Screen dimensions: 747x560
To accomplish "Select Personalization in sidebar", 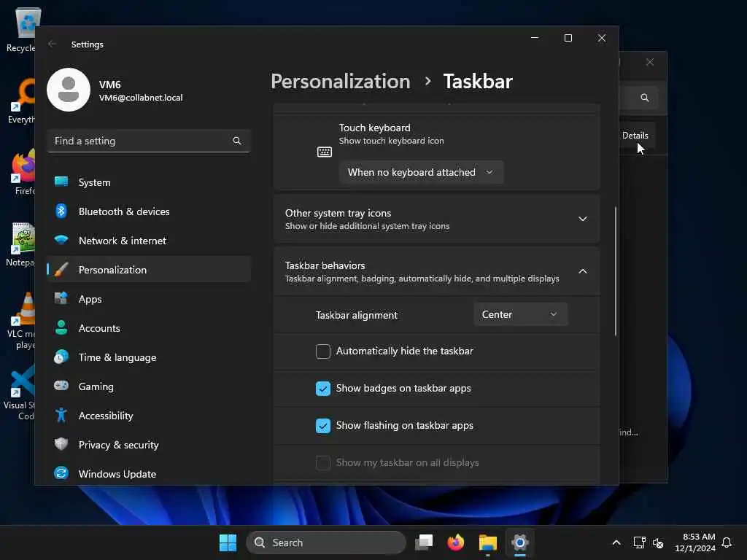I will click(x=149, y=270).
